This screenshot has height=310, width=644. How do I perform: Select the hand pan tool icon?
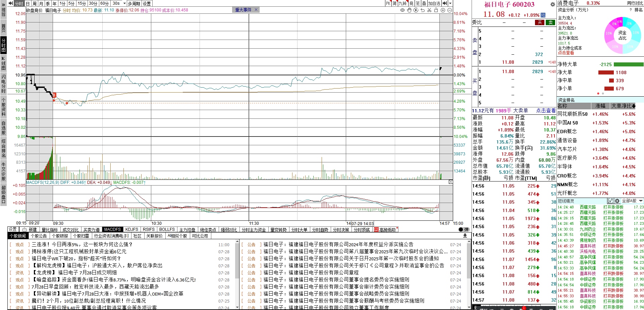coord(409,10)
